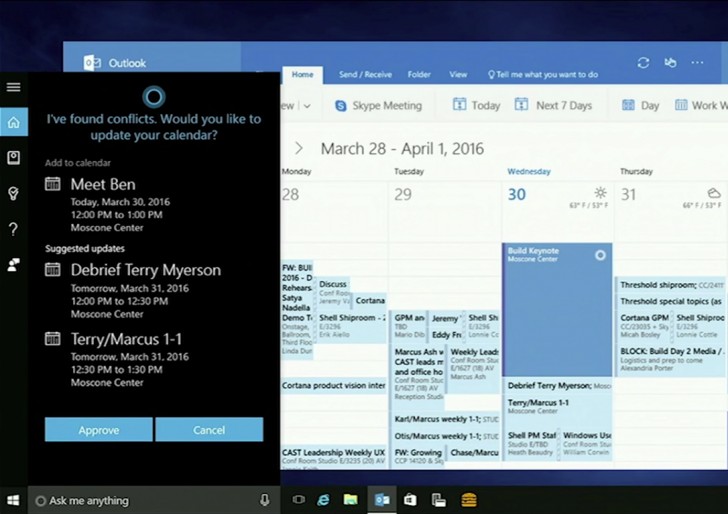
Task: Click the Outlook sync refresh icon
Action: tap(643, 63)
